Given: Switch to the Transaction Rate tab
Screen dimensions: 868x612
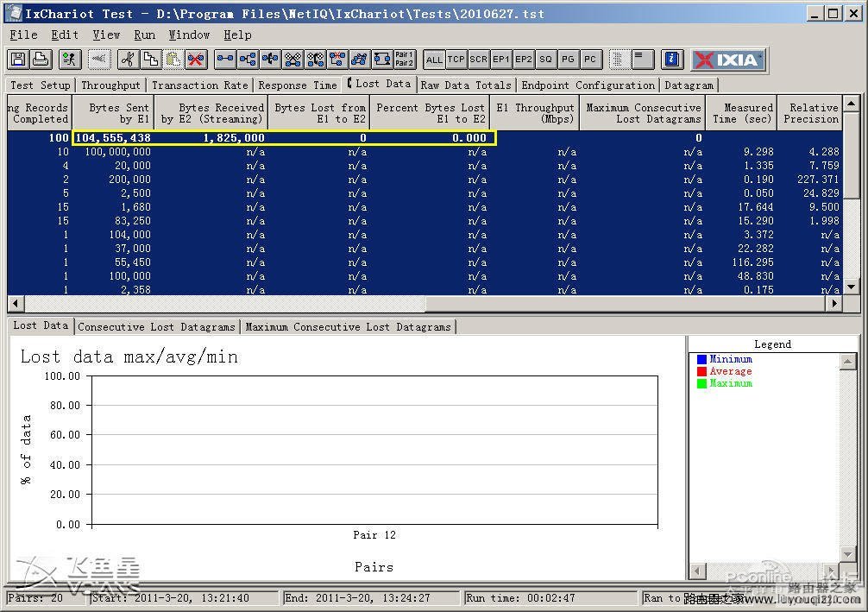Looking at the screenshot, I should pyautogui.click(x=200, y=85).
